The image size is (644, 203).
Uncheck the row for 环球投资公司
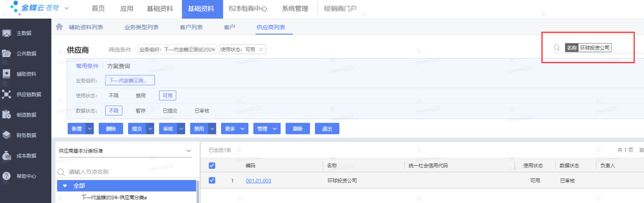click(x=212, y=180)
